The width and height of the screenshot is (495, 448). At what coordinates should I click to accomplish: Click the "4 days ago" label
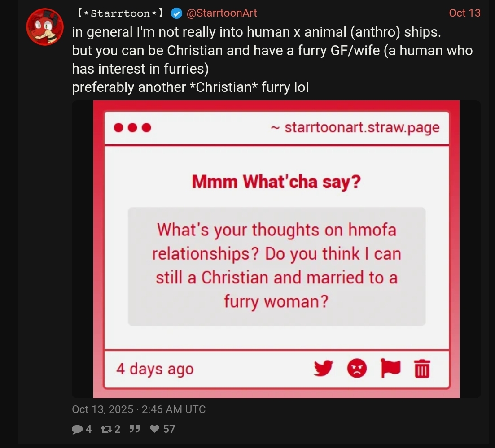(155, 369)
